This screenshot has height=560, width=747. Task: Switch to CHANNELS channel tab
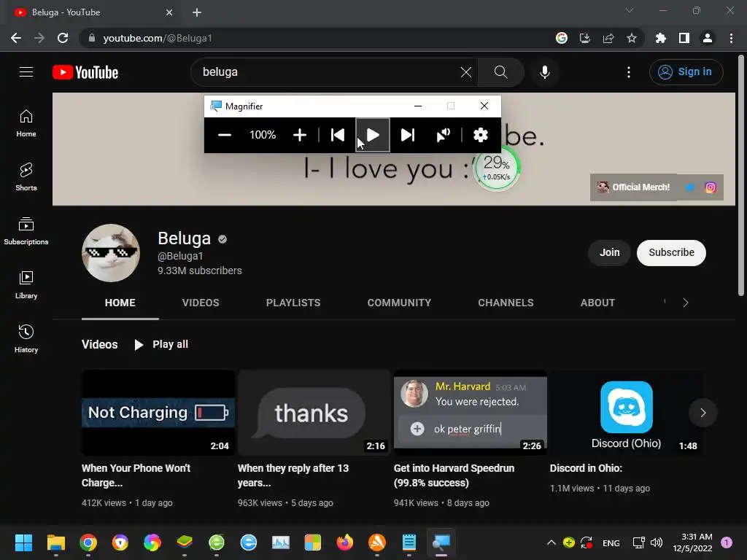point(506,303)
